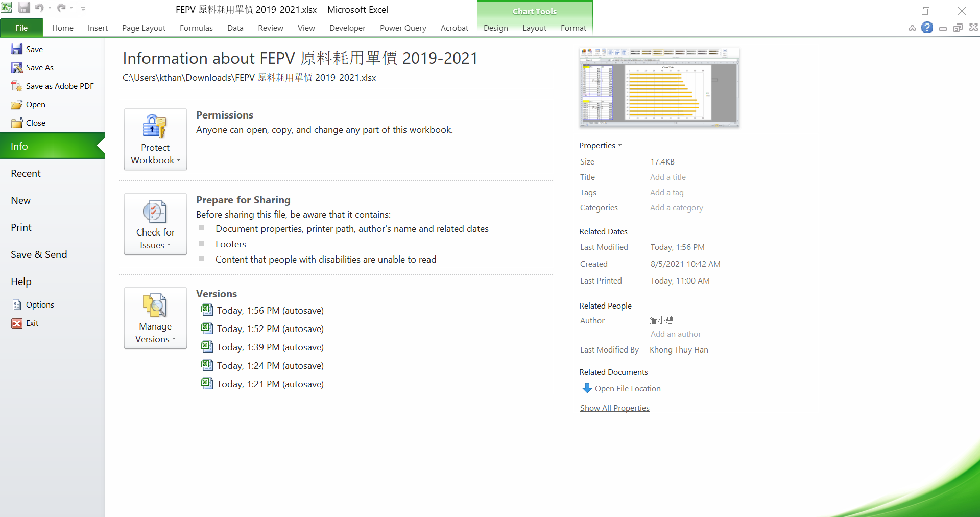Screen dimensions: 980x517
Task: Open the Check for Issues menu
Action: 155,224
